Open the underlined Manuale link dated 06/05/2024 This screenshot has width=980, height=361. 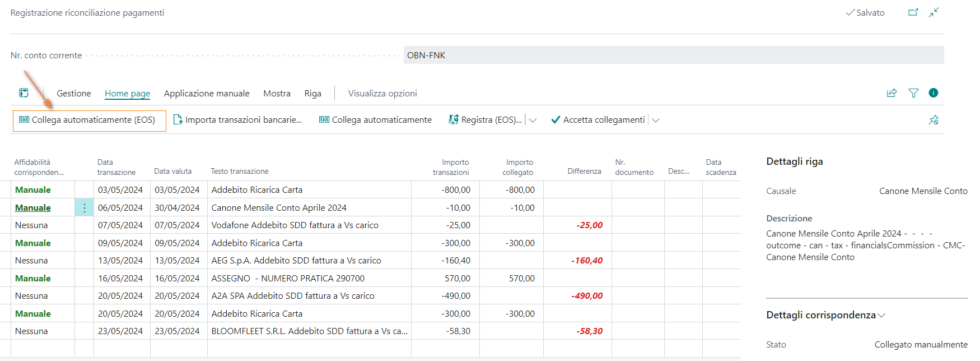point(33,208)
